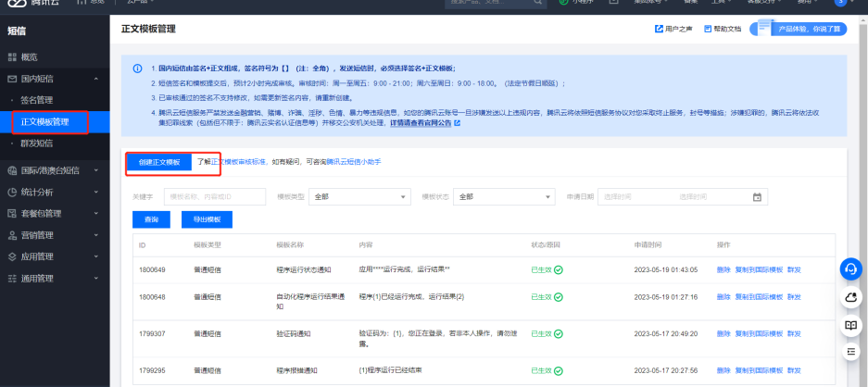Delete template 1799307
Viewport: 868px width, 387px height.
point(723,334)
